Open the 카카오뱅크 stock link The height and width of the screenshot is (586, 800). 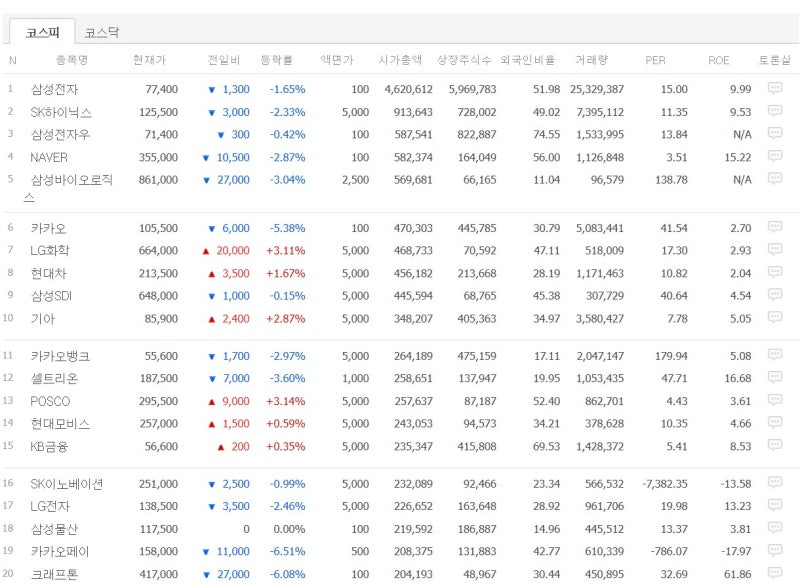pos(60,356)
